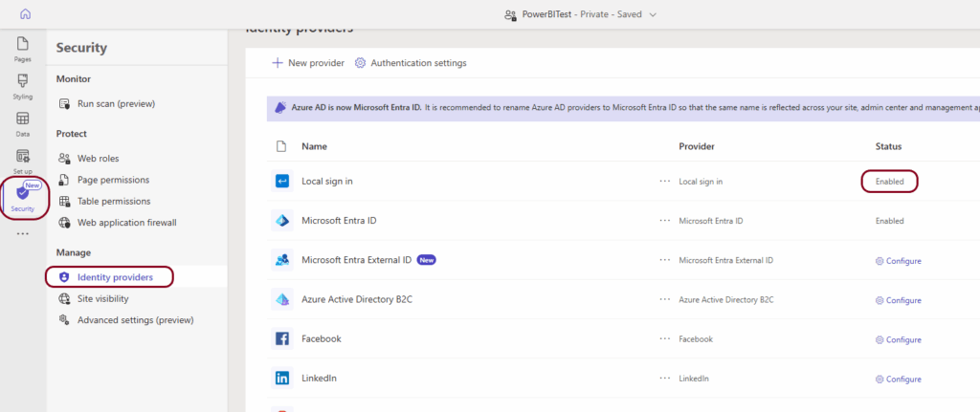This screenshot has height=412, width=980.
Task: Open Authentication settings
Action: tap(411, 63)
